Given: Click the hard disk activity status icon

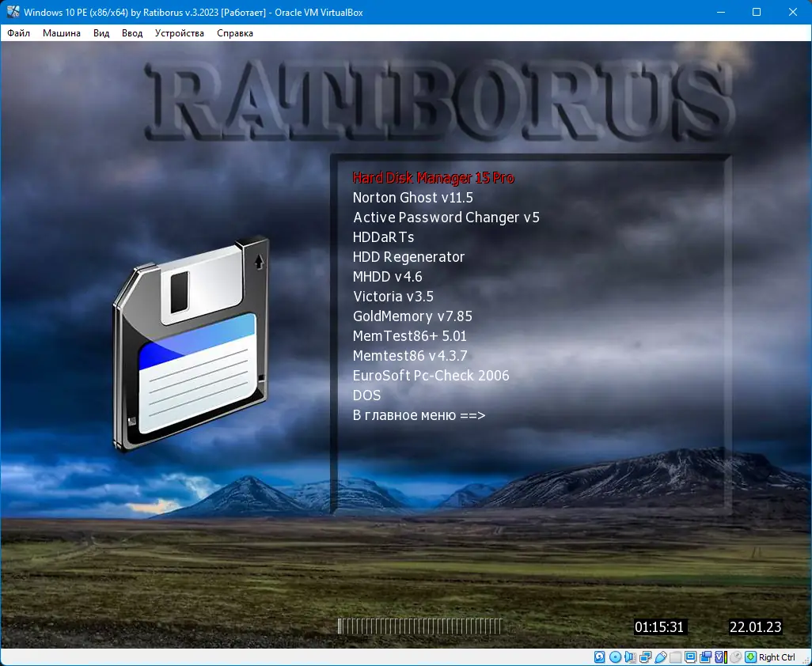Looking at the screenshot, I should click(600, 657).
